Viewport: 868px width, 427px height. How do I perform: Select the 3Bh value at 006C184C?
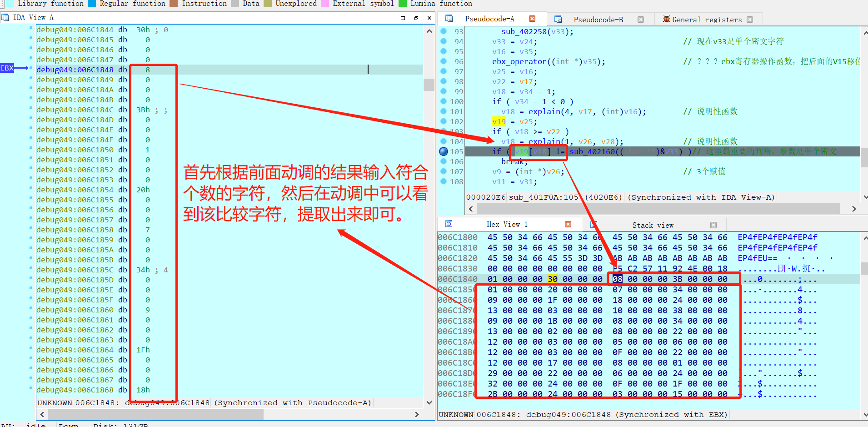pos(143,110)
